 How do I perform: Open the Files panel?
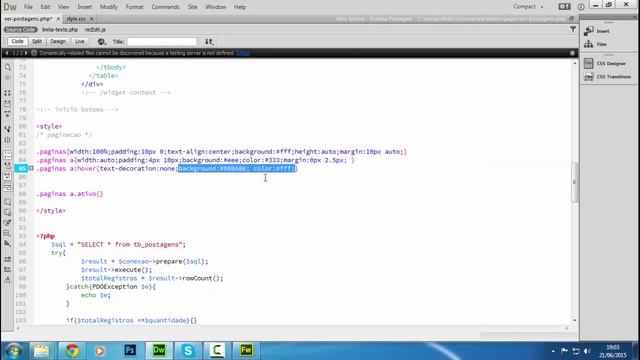pyautogui.click(x=596, y=44)
